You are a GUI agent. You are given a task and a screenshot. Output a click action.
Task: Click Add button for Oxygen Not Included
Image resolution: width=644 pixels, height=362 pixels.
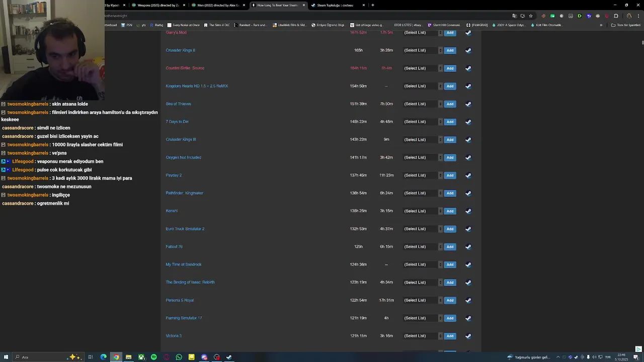point(450,157)
